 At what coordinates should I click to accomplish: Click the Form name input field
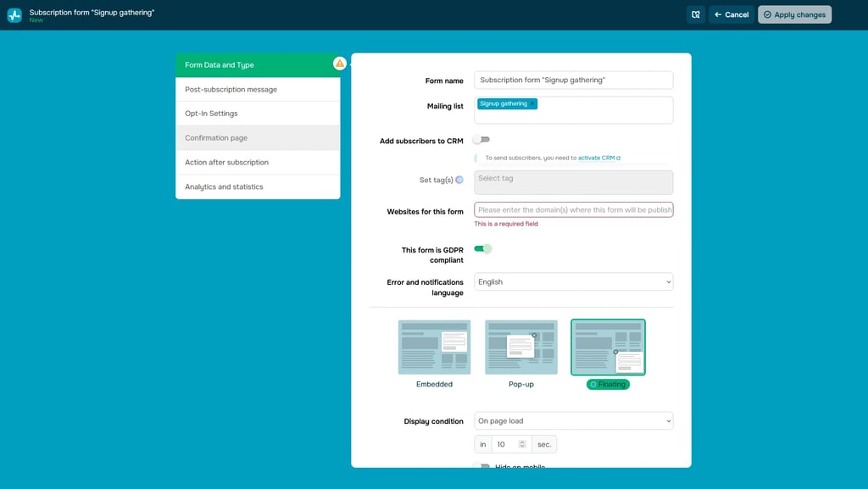pos(574,81)
